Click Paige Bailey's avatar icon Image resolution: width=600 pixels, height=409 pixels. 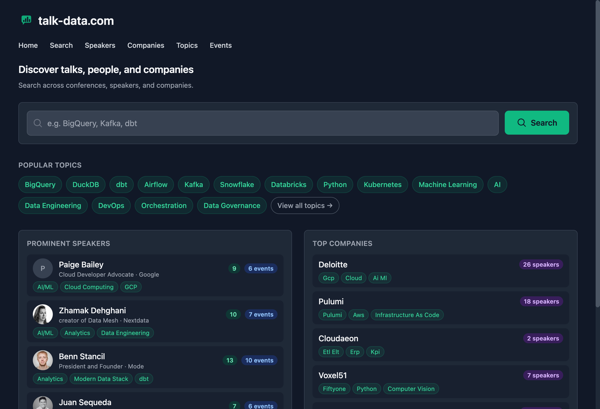pyautogui.click(x=42, y=268)
